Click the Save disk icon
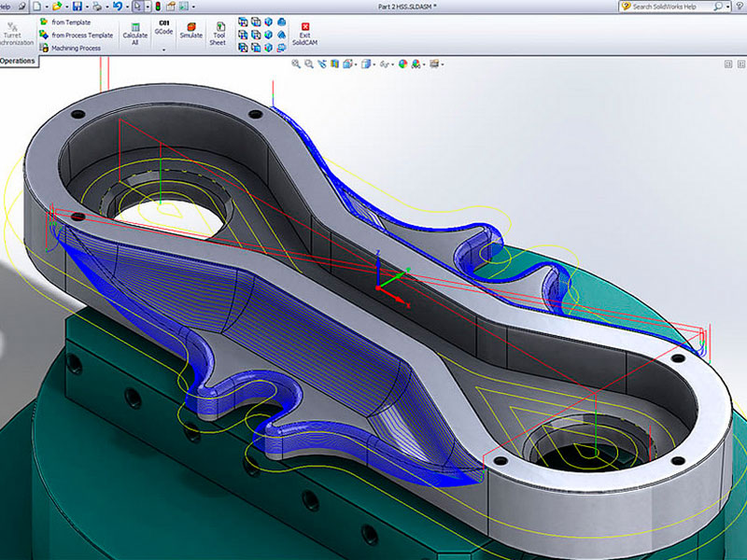Viewport: 747px width, 560px height. tap(77, 7)
